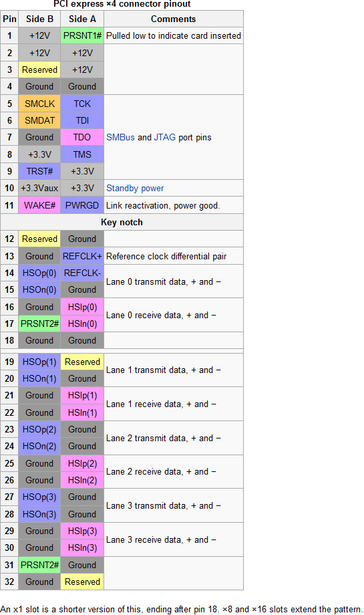Viewport: 364px width, 615px height.
Task: Click the HSIp(0) cell
Action: (82, 307)
